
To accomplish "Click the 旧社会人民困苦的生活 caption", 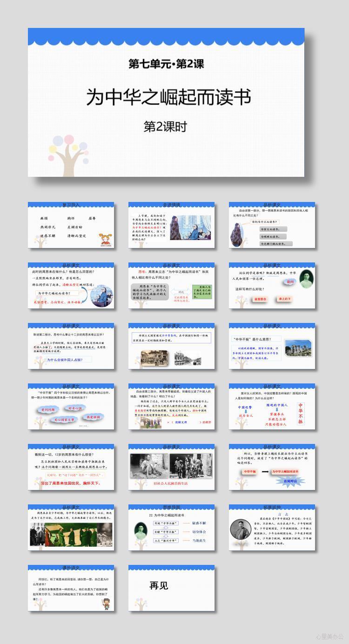I will tap(170, 483).
